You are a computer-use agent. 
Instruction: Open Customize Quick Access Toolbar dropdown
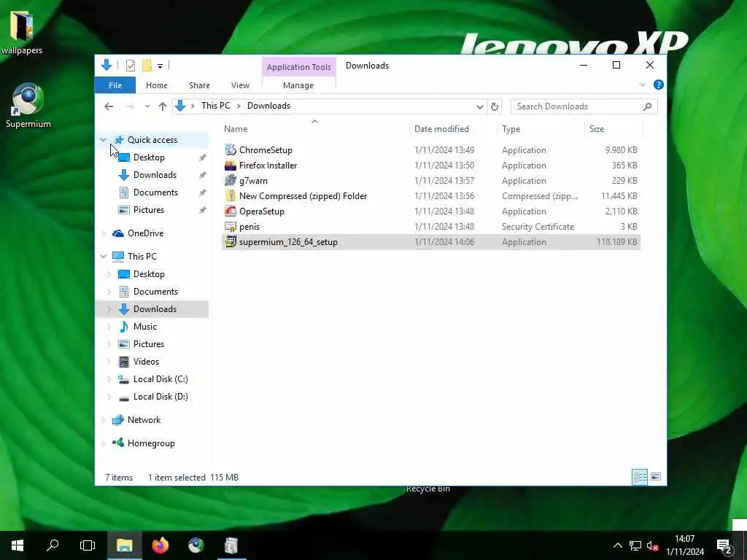[x=160, y=66]
